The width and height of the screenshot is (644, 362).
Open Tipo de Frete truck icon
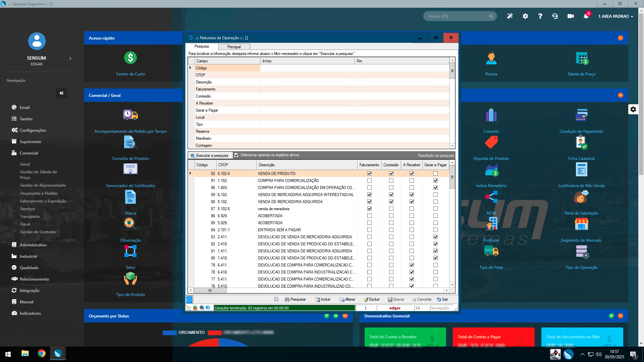coord(491,251)
